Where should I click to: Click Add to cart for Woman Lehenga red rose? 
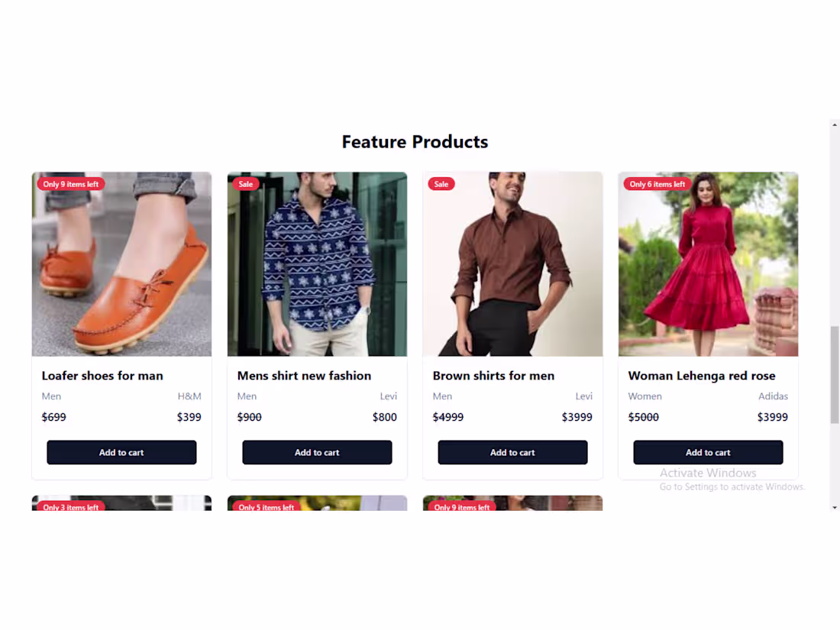click(708, 452)
